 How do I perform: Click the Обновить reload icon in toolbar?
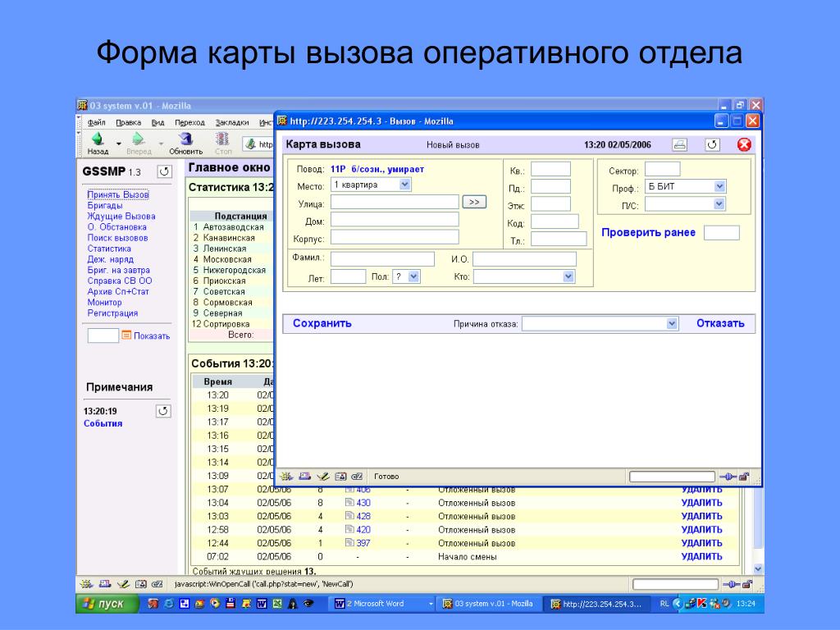click(185, 139)
